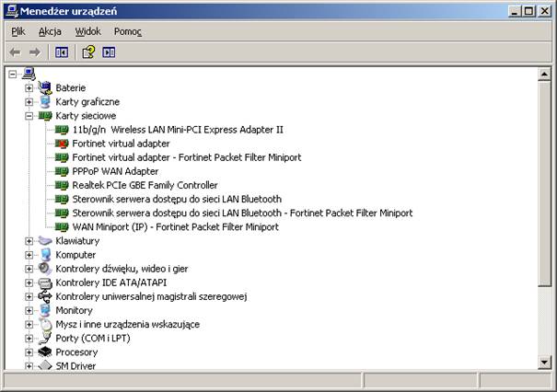Select '11b/g/n Wireless LAN Mini-PCI Express Adapter II'
This screenshot has height=392, width=557.
[x=178, y=130]
